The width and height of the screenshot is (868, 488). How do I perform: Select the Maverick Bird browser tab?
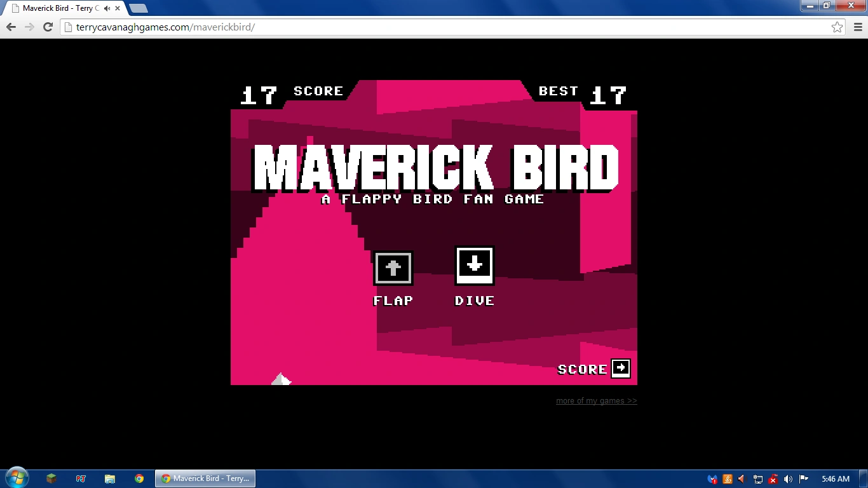(60, 8)
